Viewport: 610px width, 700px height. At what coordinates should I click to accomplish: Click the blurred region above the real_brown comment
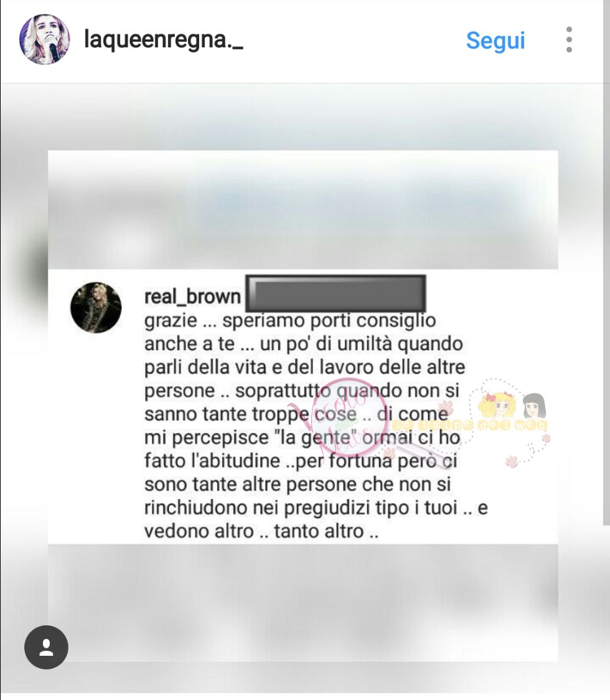coord(303,210)
